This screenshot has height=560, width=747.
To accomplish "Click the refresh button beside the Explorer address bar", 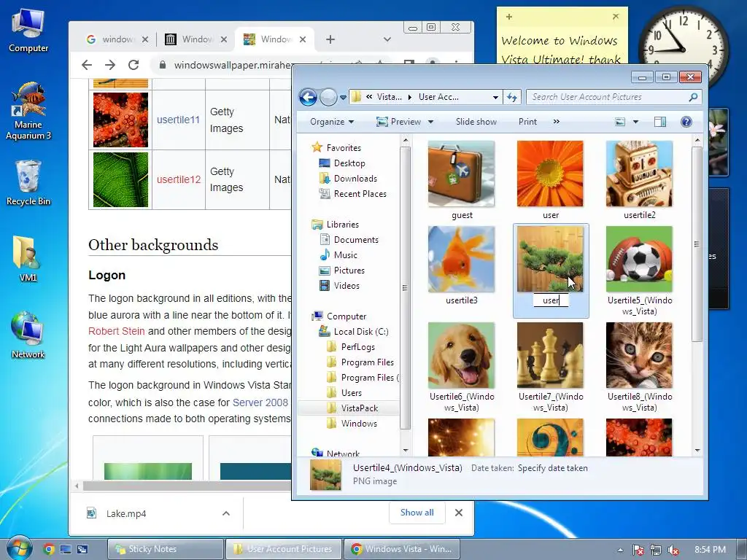I will click(512, 97).
